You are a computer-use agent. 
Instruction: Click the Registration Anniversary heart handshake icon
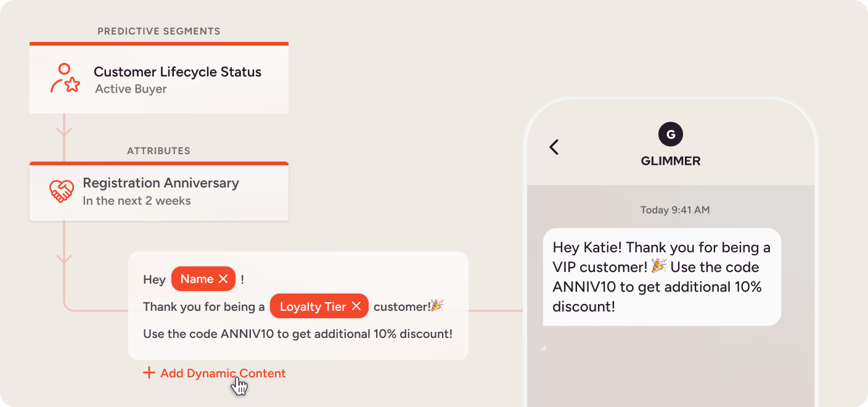pos(62,191)
